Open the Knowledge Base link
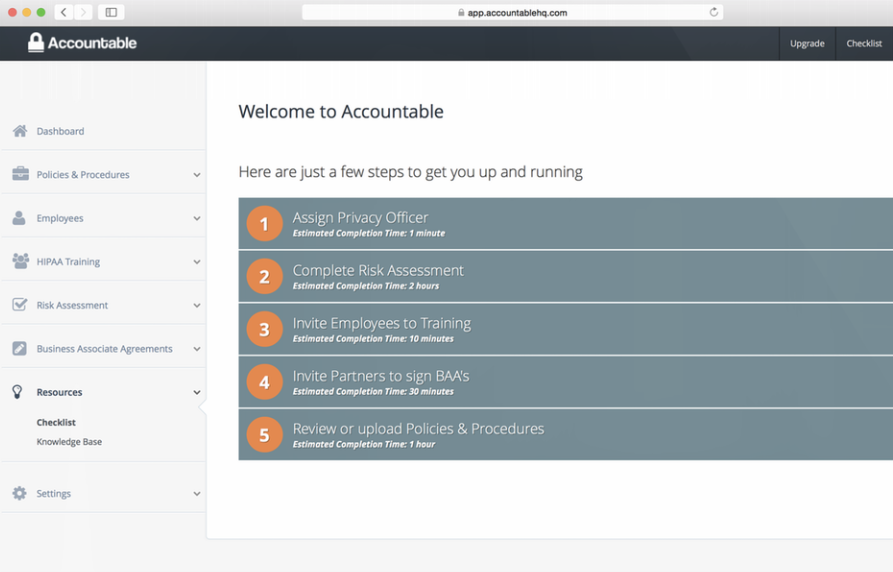 click(x=69, y=442)
